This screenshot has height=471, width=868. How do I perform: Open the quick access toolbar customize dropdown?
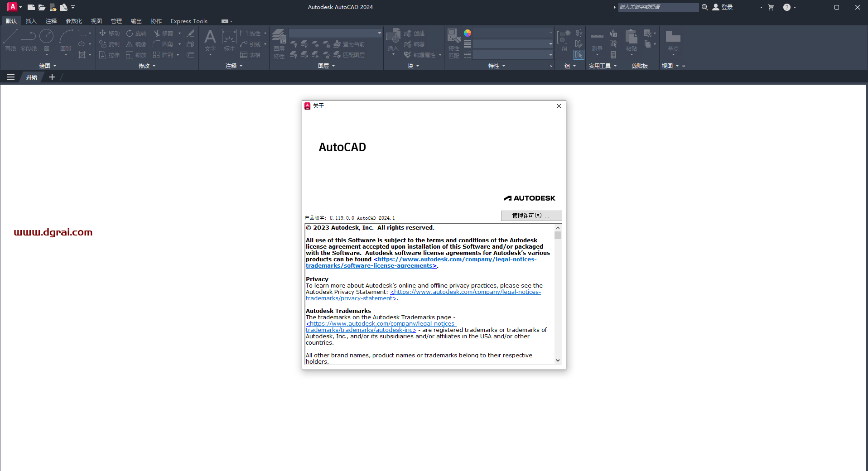coord(73,7)
